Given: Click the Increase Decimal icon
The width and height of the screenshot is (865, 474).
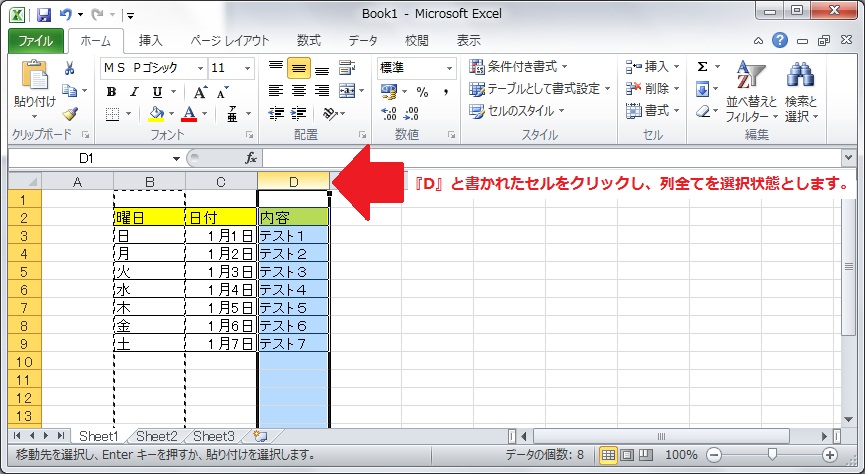Looking at the screenshot, I should click(389, 114).
